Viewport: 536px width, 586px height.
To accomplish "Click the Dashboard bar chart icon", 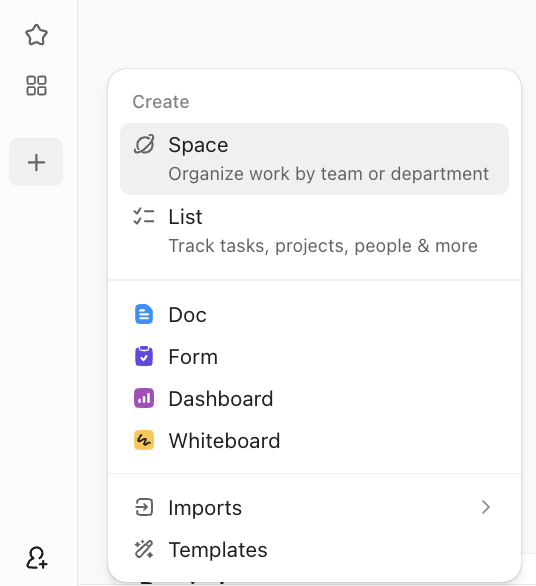I will pyautogui.click(x=144, y=398).
